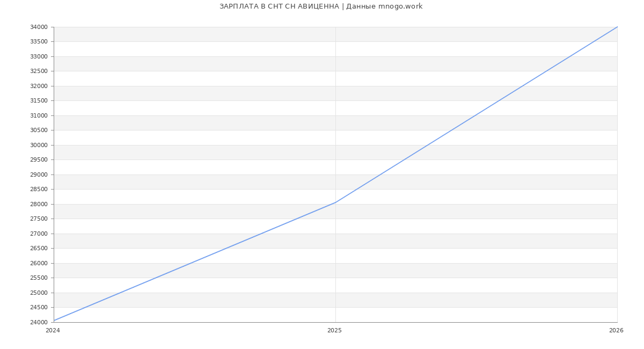Click the 33500 y-axis label
Viewport: 644px width, 349px height.
[x=39, y=42]
